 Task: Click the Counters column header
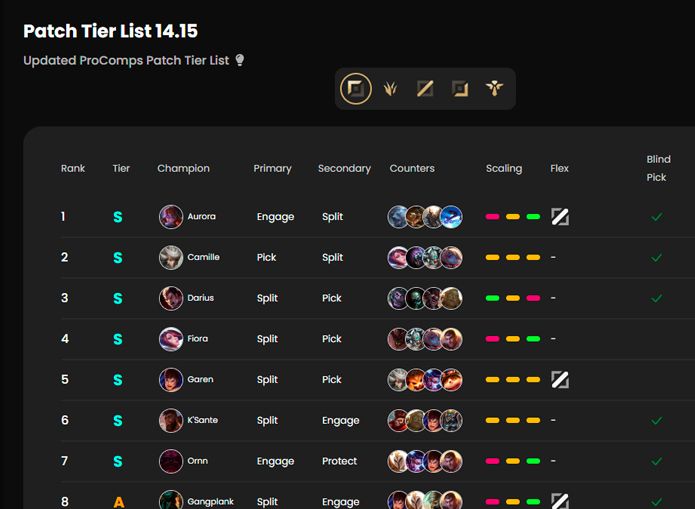click(x=412, y=169)
